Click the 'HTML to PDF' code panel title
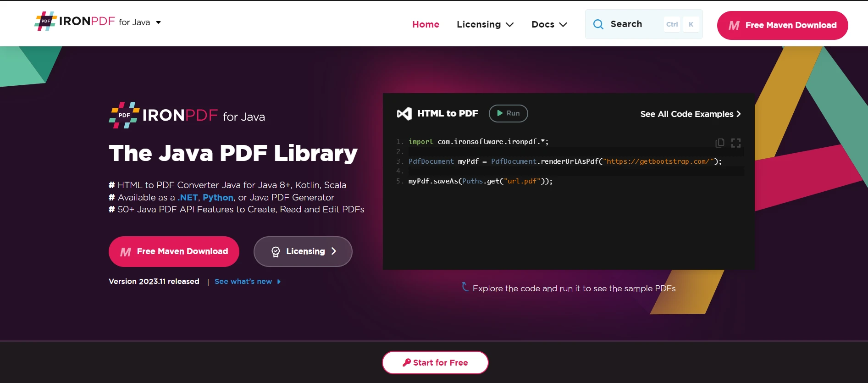 click(448, 113)
